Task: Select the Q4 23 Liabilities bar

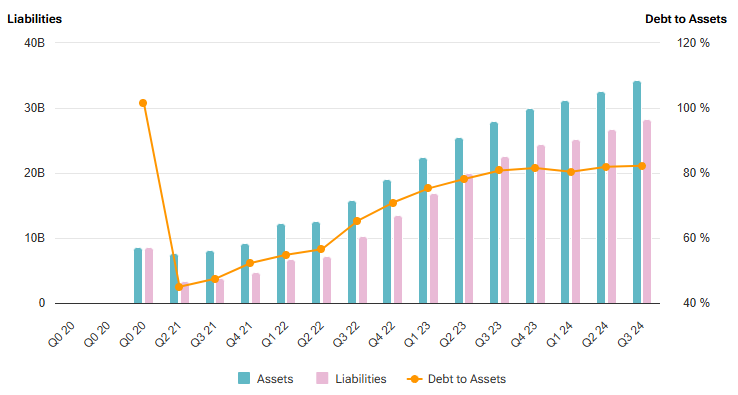Action: (x=541, y=224)
